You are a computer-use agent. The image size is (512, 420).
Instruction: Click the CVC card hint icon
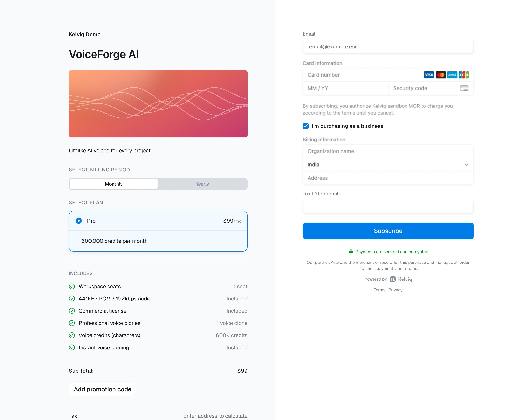(464, 88)
